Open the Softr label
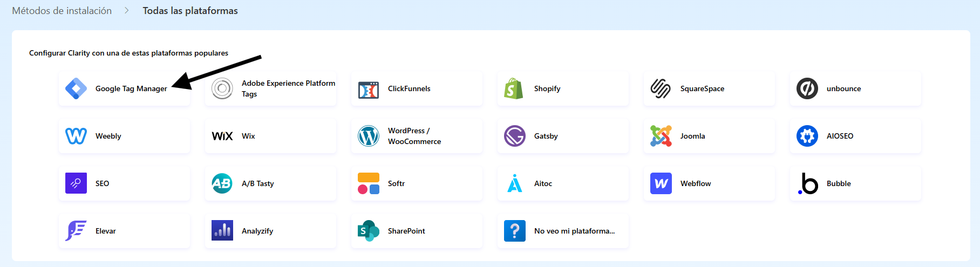Viewport: 980px width, 267px height. [396, 183]
